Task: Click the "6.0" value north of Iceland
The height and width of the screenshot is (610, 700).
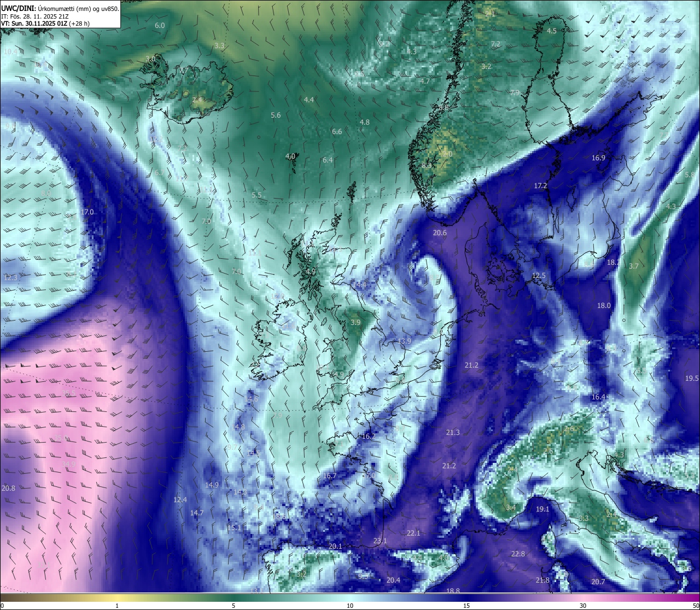Action: click(x=160, y=26)
